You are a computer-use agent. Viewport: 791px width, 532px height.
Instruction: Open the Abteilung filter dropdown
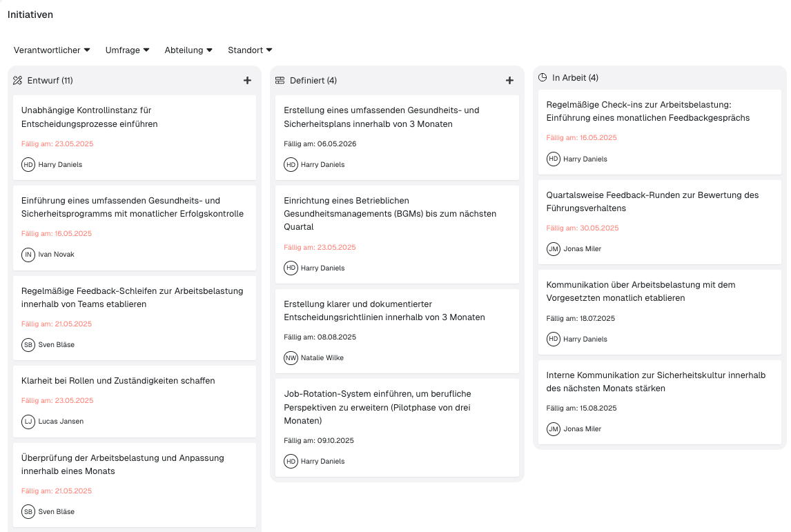tap(188, 50)
